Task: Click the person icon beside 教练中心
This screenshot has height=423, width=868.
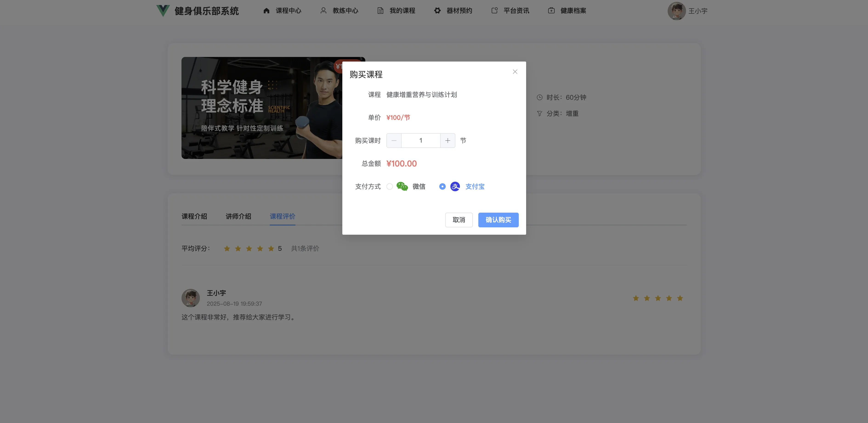Action: pos(323,11)
